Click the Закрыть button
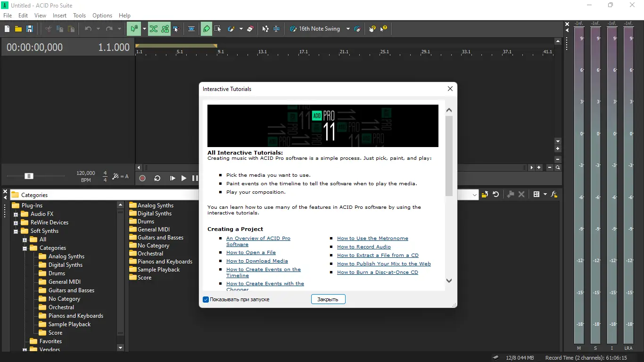Screen dimensions: 644x362 [x=328, y=299]
